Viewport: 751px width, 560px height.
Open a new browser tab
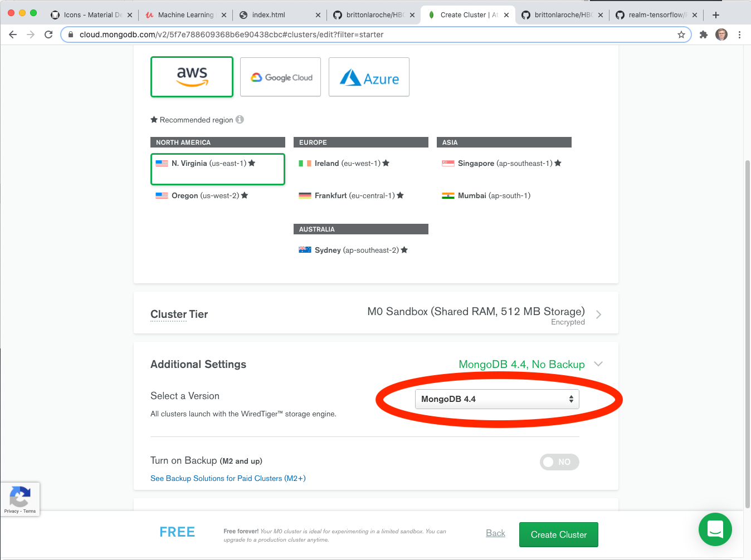click(x=716, y=15)
